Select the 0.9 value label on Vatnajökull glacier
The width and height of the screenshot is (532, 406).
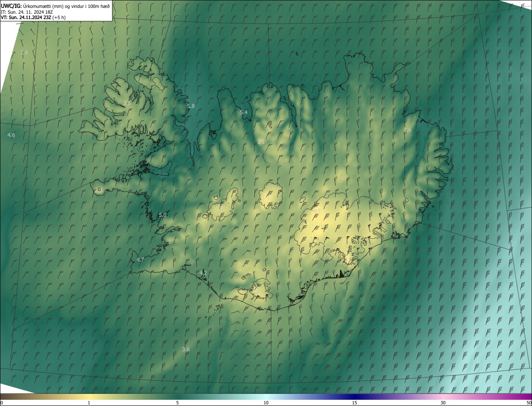[x=317, y=211]
